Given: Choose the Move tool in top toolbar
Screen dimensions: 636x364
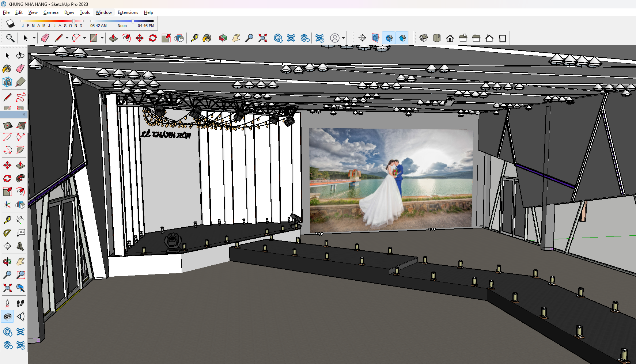Looking at the screenshot, I should pyautogui.click(x=140, y=38).
